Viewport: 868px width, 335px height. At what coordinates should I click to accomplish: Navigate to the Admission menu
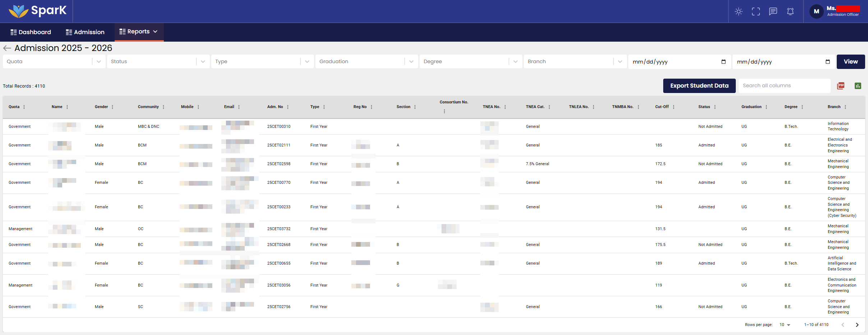point(85,32)
